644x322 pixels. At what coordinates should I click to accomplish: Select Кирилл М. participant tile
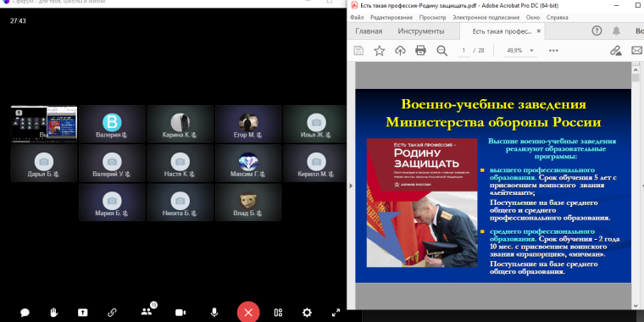coord(314,163)
